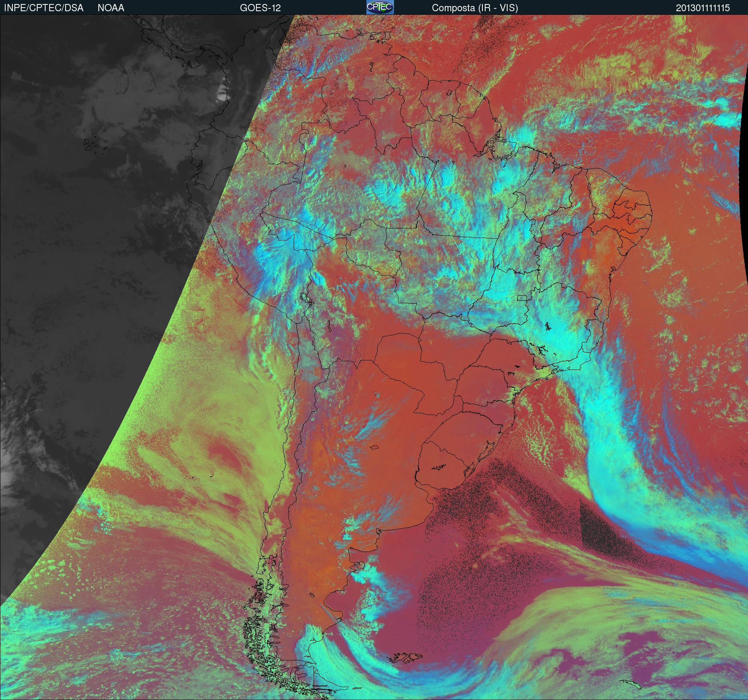Click the timestamp "201301111115"
The width and height of the screenshot is (748, 700).
[x=703, y=8]
